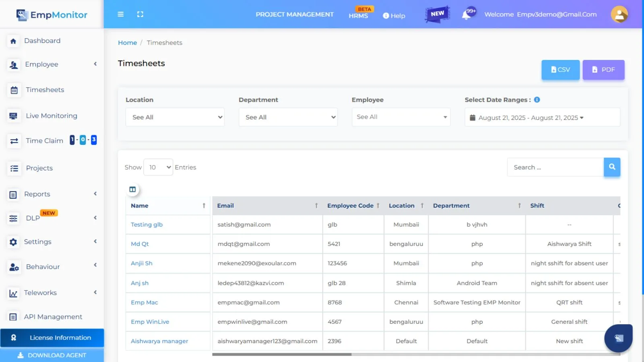
Task: Expand the Behaviour submenu arrow
Action: pos(95,265)
